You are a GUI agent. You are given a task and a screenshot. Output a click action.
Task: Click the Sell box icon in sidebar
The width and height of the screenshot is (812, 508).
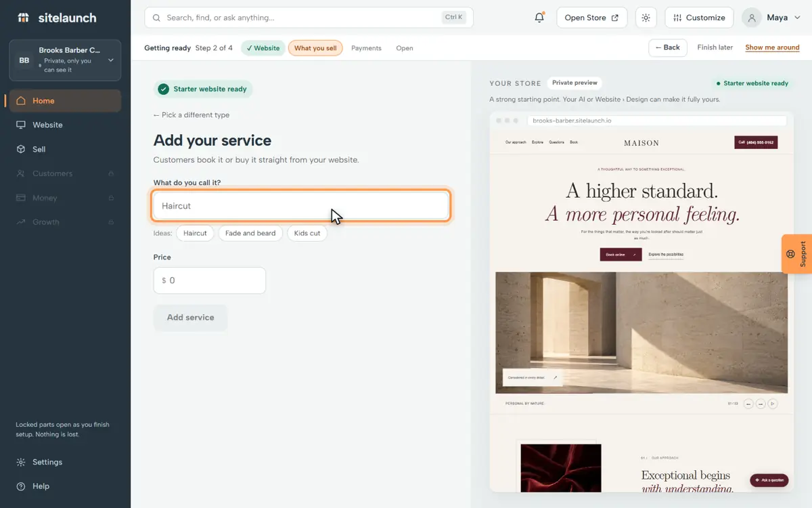(21, 149)
